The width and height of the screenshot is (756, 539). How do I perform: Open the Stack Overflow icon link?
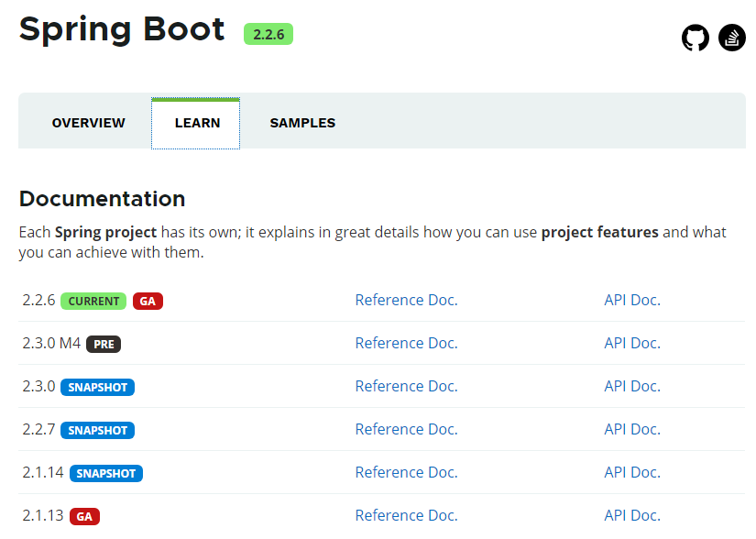(732, 38)
